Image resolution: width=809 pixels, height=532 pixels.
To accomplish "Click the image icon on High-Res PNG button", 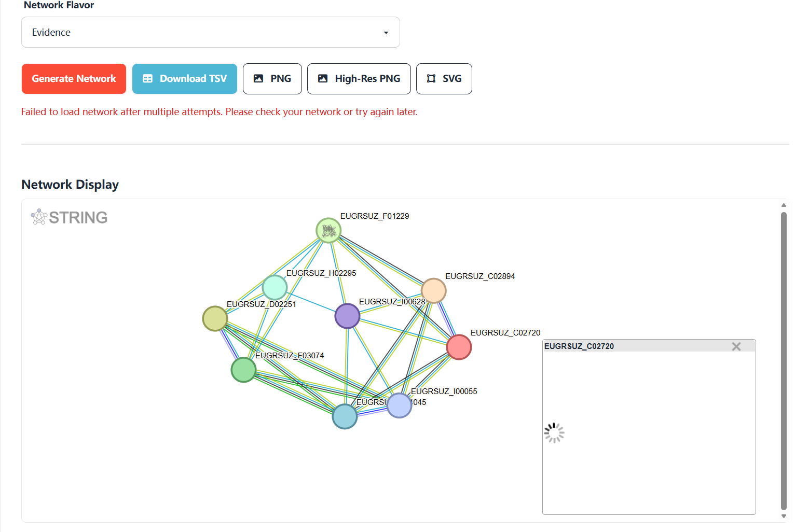I will coord(323,78).
